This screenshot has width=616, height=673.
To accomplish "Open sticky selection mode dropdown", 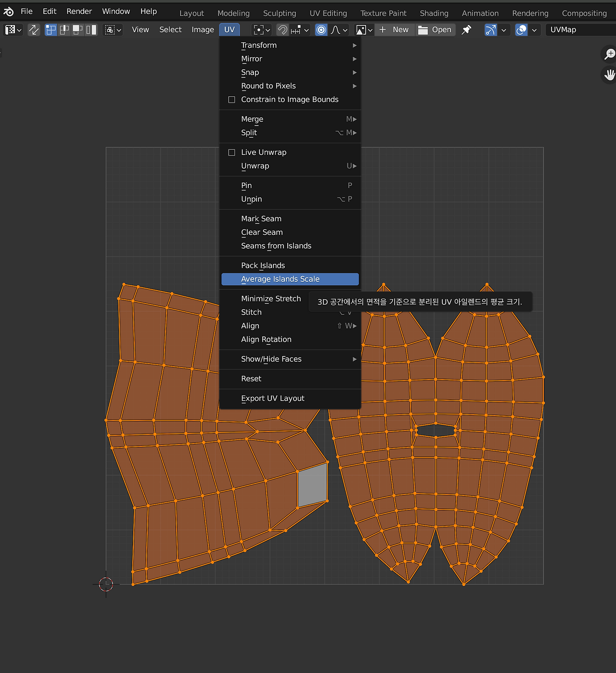I will pyautogui.click(x=113, y=30).
